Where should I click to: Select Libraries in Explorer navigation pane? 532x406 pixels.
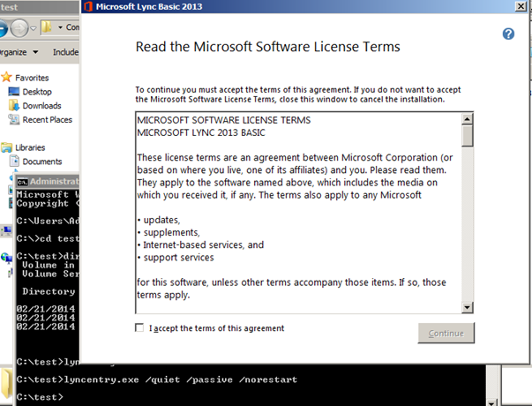(30, 147)
